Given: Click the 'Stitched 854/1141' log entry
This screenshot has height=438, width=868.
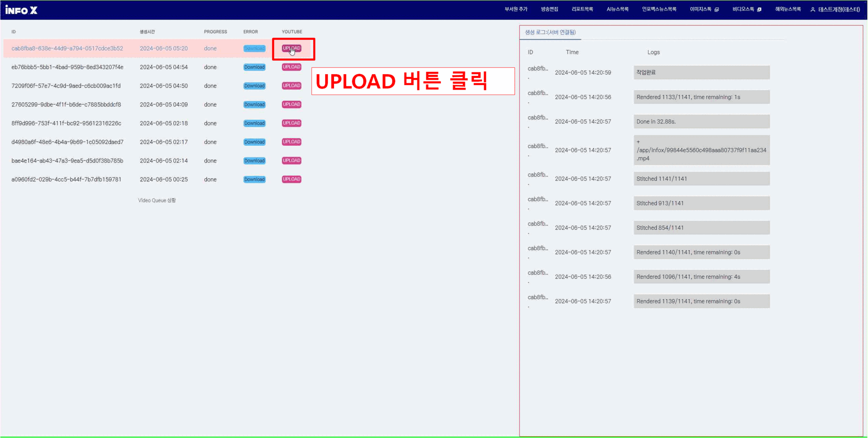Looking at the screenshot, I should [x=702, y=228].
